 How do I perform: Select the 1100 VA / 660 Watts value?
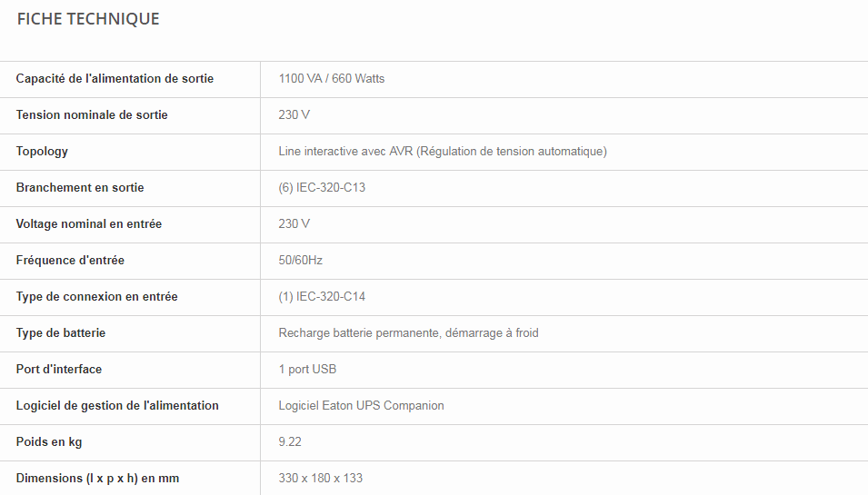click(x=332, y=79)
